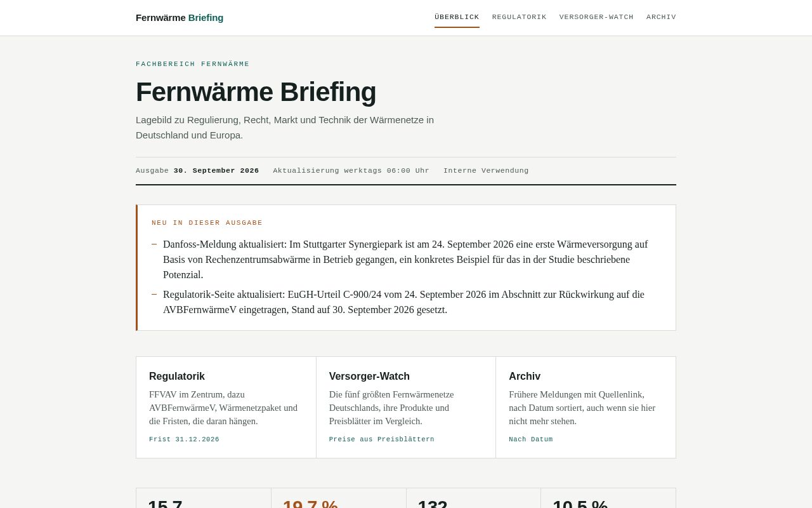Open the Fernwärme Briefing logo link
The height and width of the screenshot is (508, 812).
click(180, 18)
